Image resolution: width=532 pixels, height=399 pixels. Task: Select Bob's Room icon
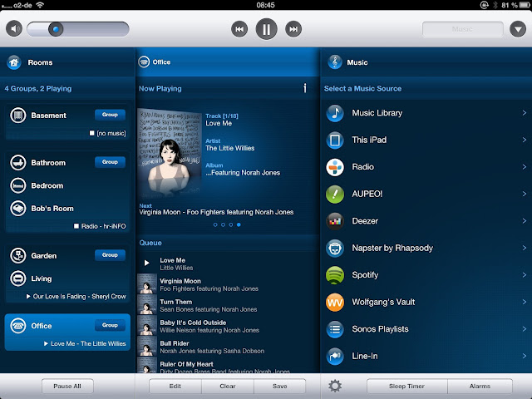pyautogui.click(x=18, y=209)
